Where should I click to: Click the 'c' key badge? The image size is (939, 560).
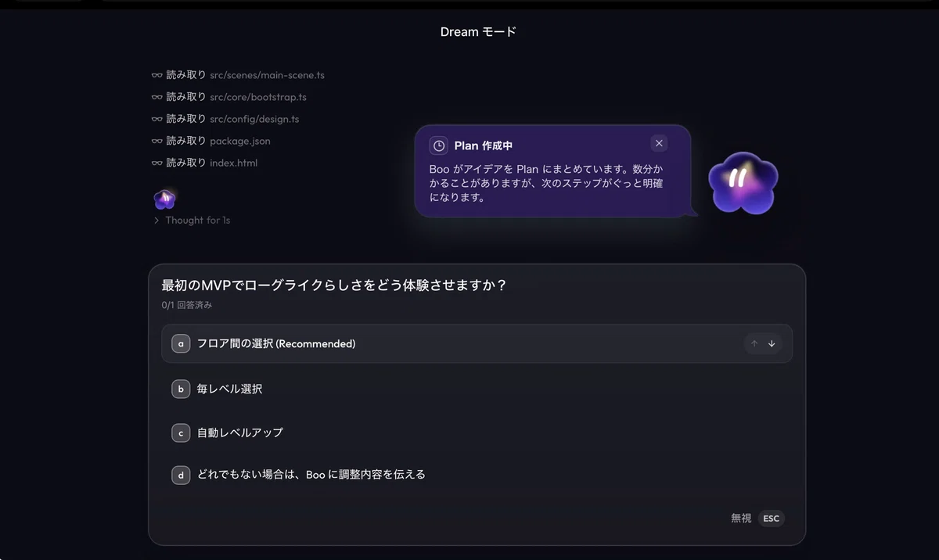181,433
